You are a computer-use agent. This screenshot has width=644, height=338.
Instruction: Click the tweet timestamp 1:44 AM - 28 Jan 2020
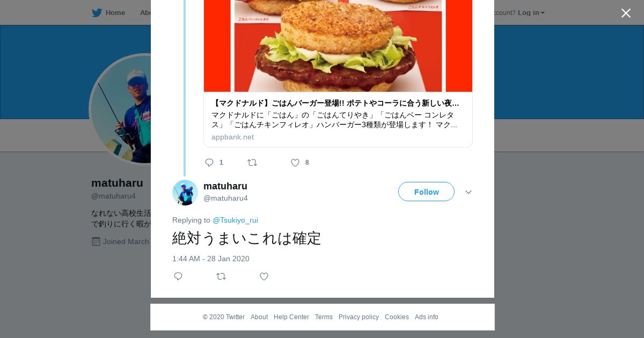(x=211, y=259)
